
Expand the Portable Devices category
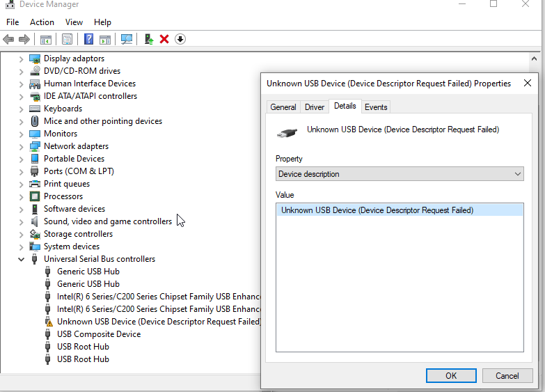(21, 159)
